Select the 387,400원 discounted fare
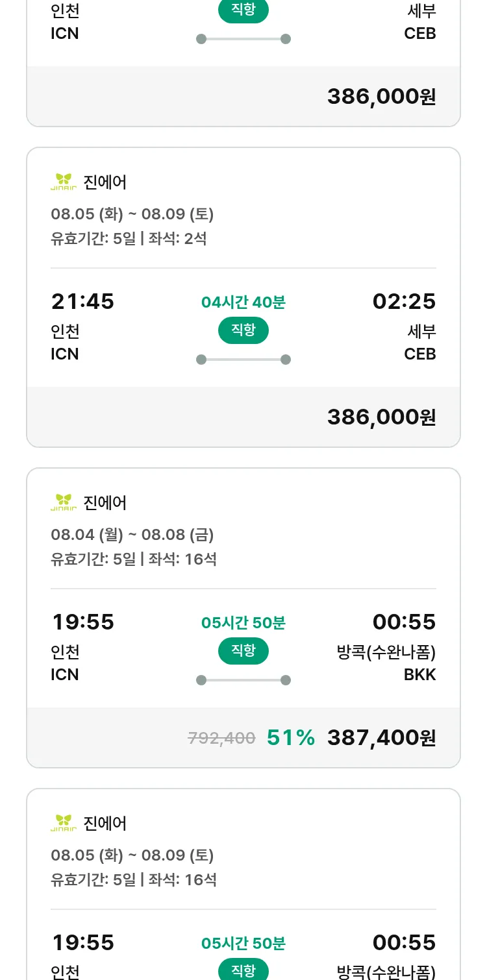Image resolution: width=487 pixels, height=980 pixels. (x=381, y=737)
